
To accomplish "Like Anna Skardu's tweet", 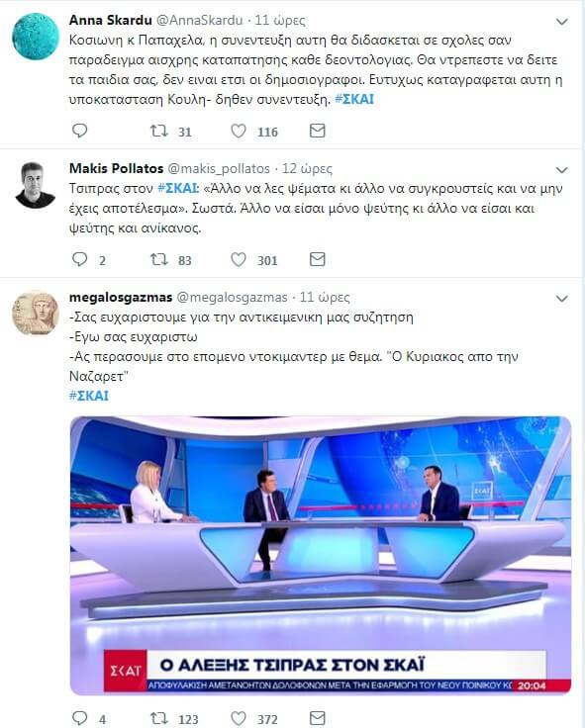I will [x=239, y=132].
